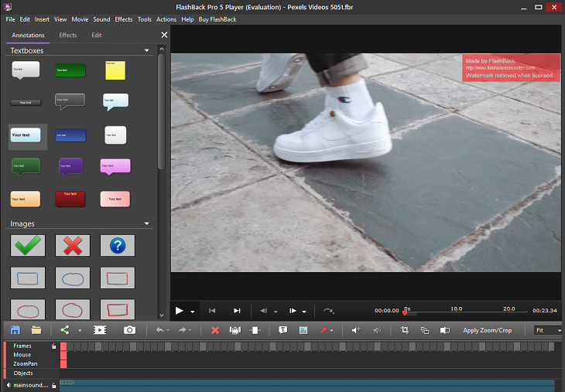Open the File menu
565x392 pixels.
point(10,19)
